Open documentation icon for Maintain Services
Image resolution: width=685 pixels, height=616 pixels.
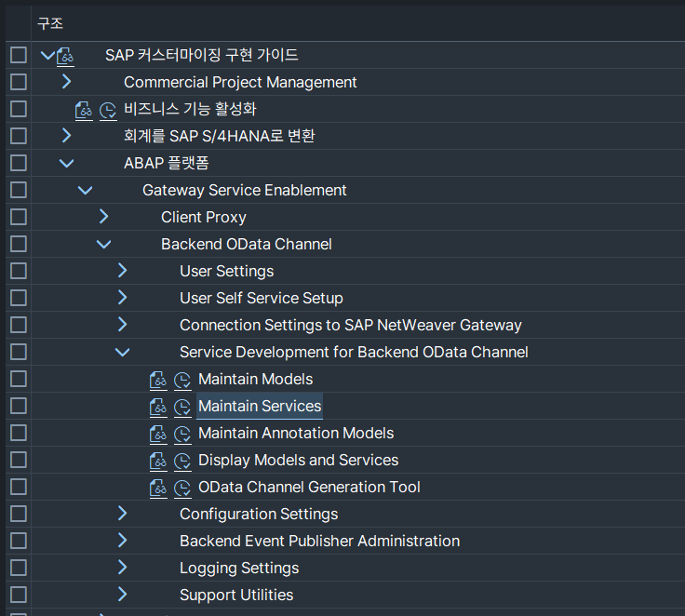coord(158,408)
